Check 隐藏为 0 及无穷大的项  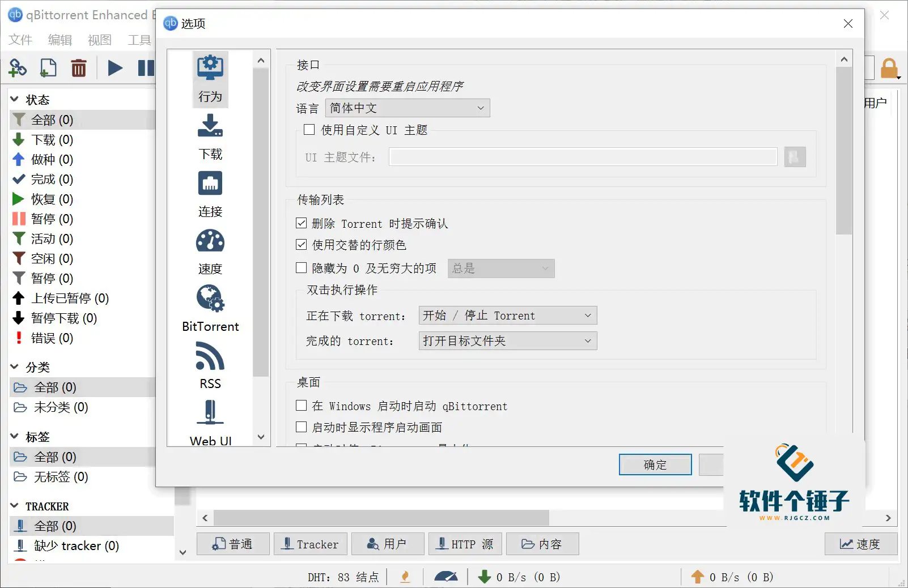302,268
